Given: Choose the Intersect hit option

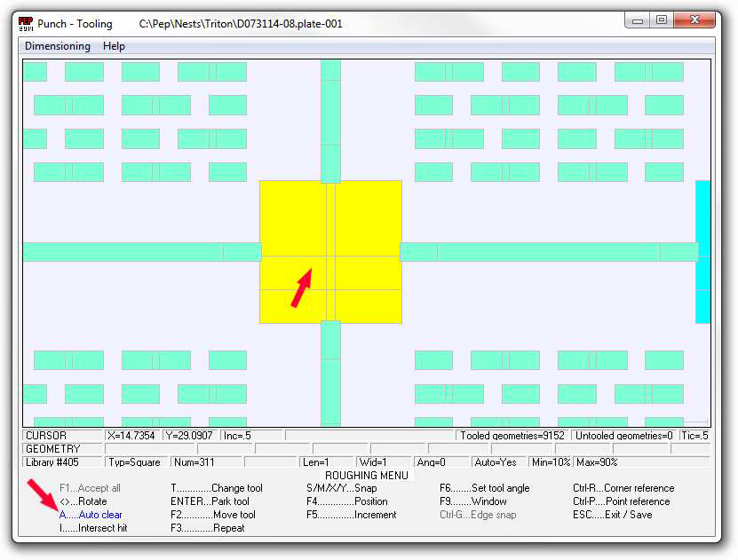Looking at the screenshot, I should 93,528.
